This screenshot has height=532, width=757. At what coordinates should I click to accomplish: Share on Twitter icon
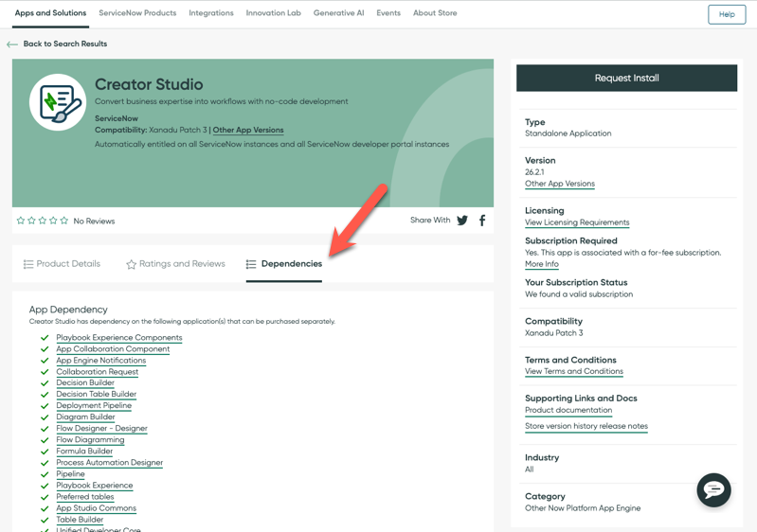[x=462, y=221]
